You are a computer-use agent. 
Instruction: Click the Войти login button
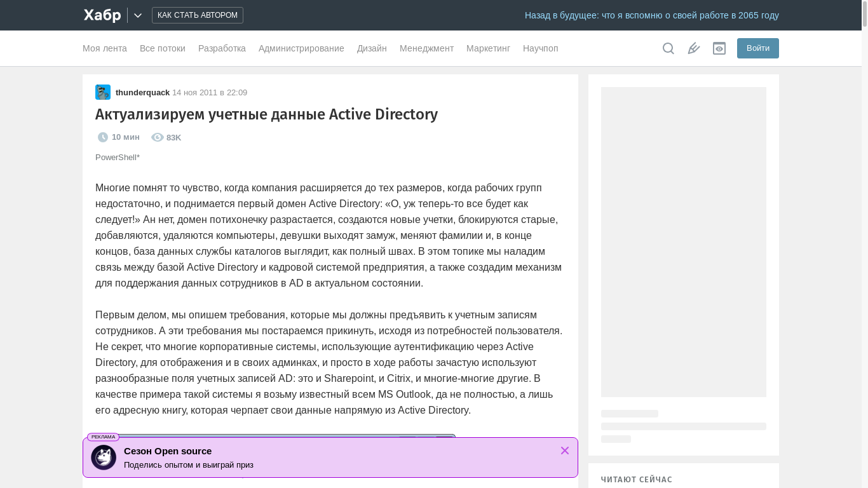tap(758, 48)
